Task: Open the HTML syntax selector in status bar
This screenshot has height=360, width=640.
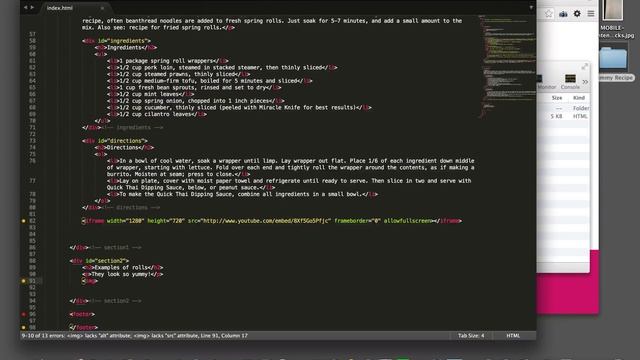Action: tap(513, 336)
